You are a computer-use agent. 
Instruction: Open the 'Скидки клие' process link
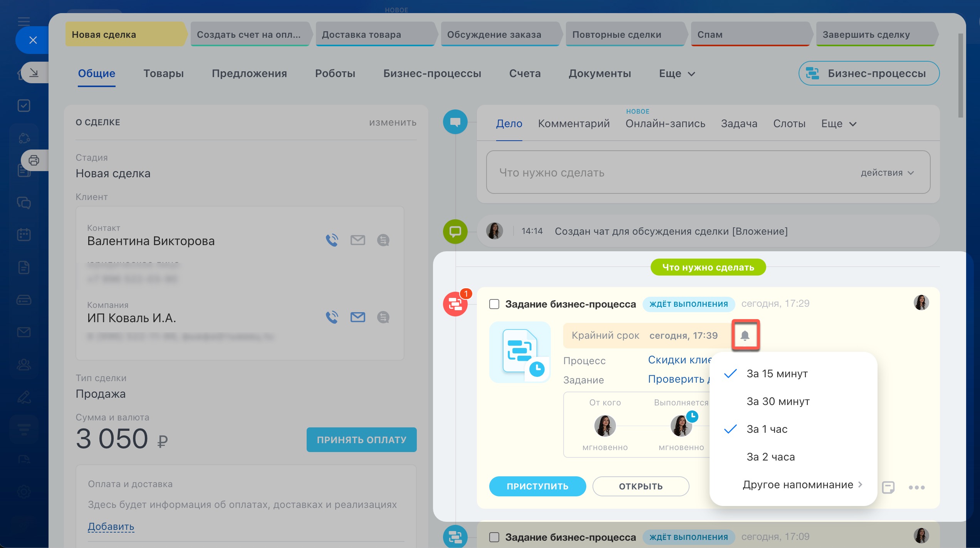click(x=680, y=360)
